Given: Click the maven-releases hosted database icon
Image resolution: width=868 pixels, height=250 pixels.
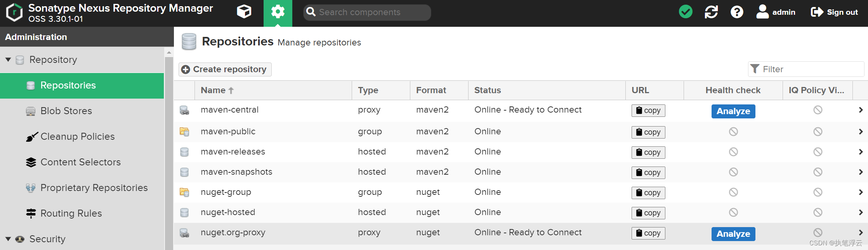Looking at the screenshot, I should [x=184, y=152].
